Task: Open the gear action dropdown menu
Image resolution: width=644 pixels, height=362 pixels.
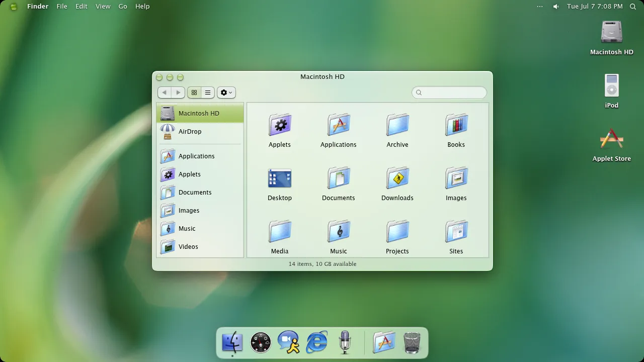Action: 226,93
